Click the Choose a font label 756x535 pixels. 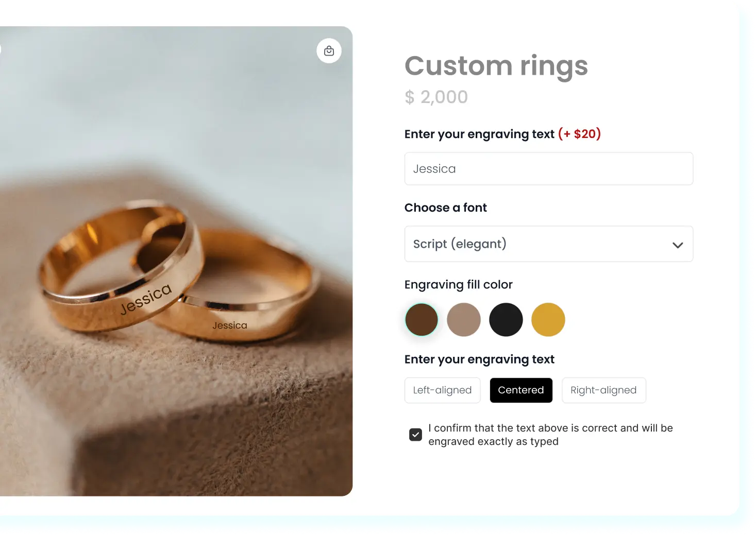point(446,208)
